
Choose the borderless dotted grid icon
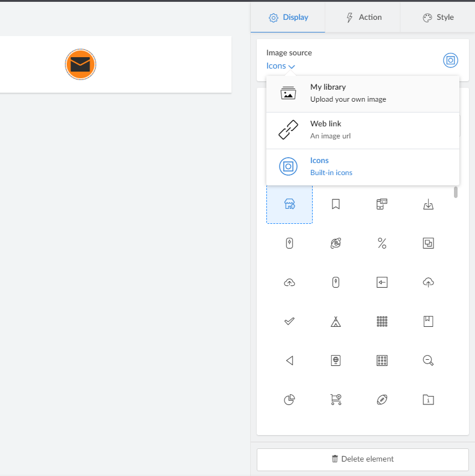382,321
